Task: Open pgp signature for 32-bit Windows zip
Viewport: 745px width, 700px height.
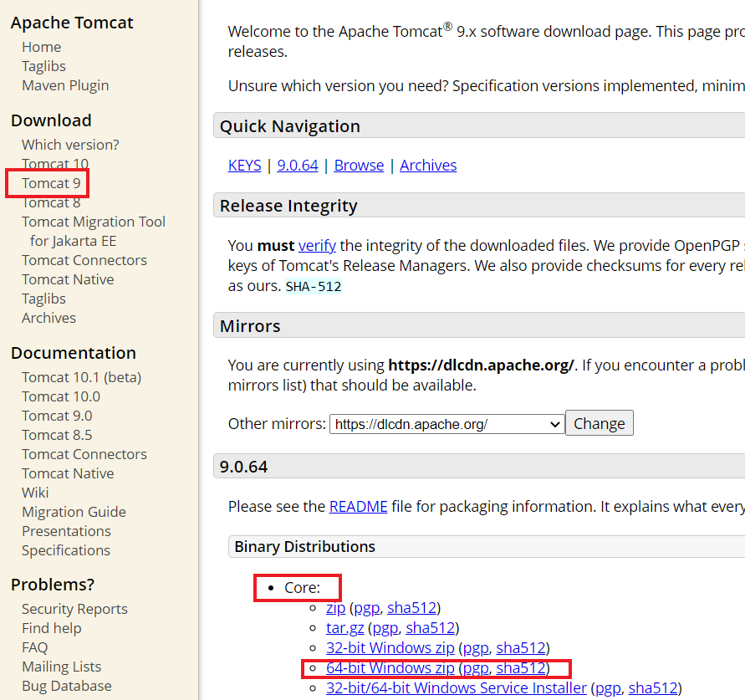Action: (476, 648)
